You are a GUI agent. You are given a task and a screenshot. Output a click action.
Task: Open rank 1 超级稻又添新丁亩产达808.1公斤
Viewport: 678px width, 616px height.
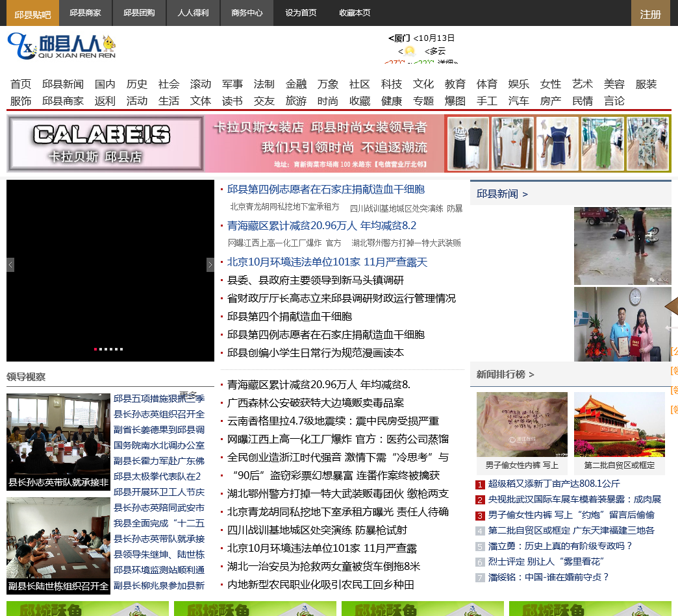coord(554,484)
